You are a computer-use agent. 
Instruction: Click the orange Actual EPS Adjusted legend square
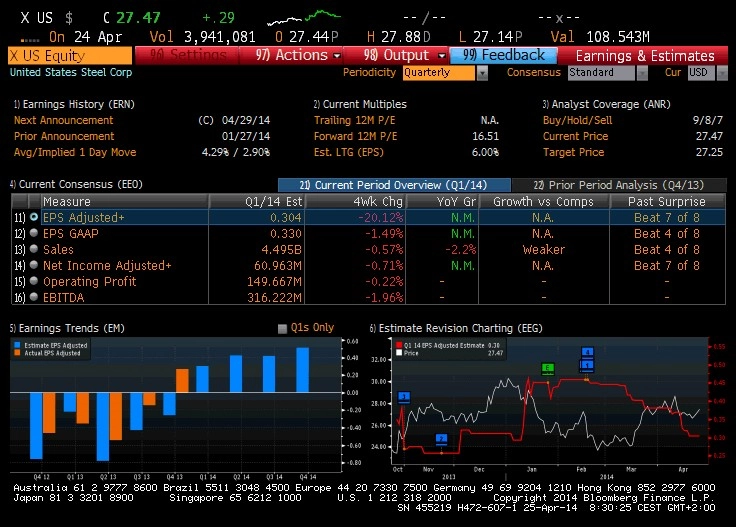(x=17, y=353)
